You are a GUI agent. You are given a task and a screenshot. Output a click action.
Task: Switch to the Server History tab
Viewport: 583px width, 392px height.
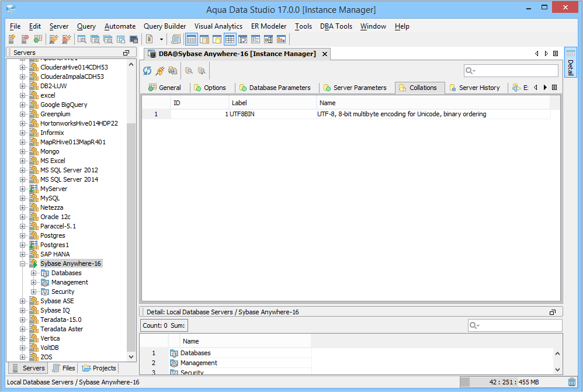[x=474, y=88]
